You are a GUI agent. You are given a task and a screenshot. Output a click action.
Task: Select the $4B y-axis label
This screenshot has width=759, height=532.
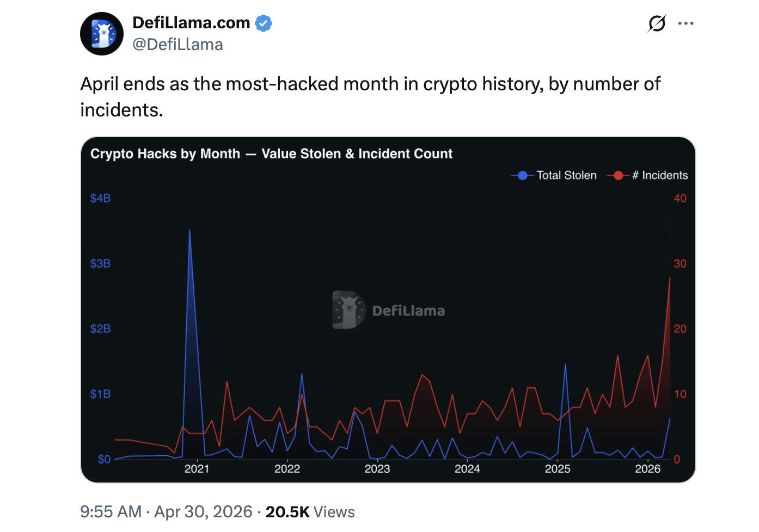point(100,198)
